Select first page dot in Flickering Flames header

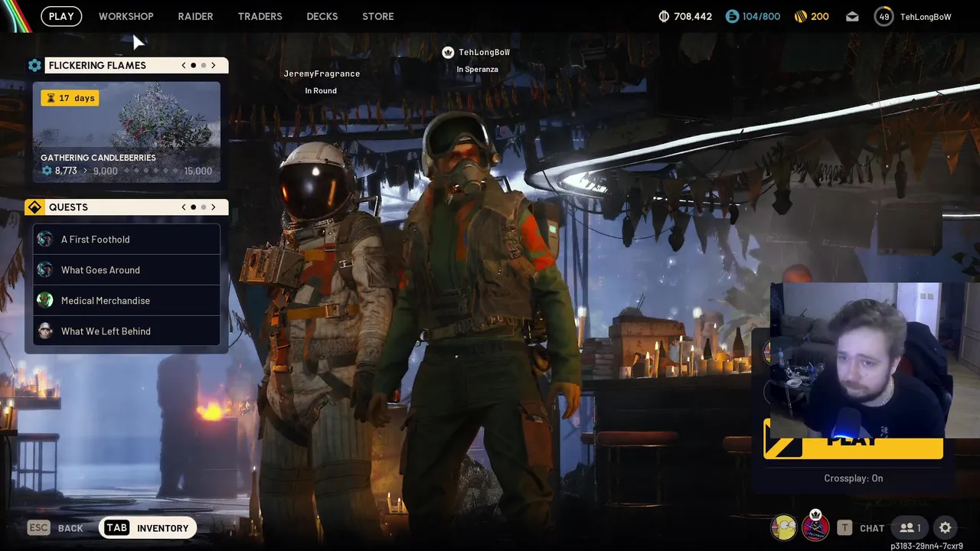tap(193, 65)
